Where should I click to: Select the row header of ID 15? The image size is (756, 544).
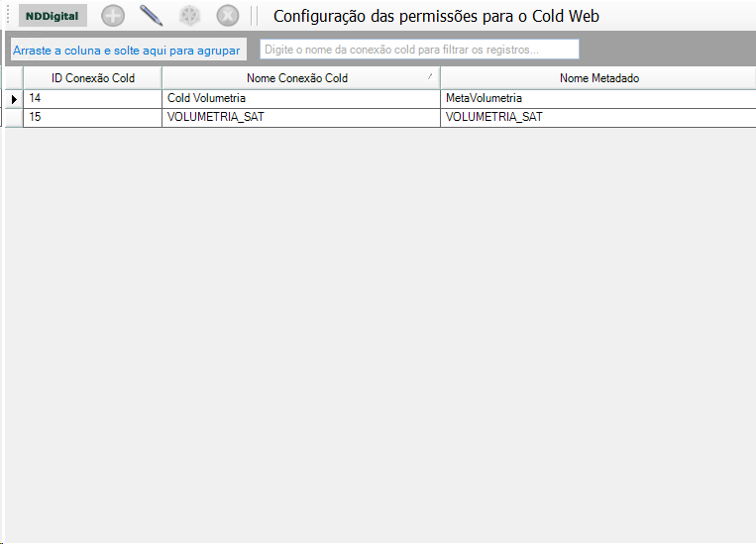pyautogui.click(x=14, y=118)
